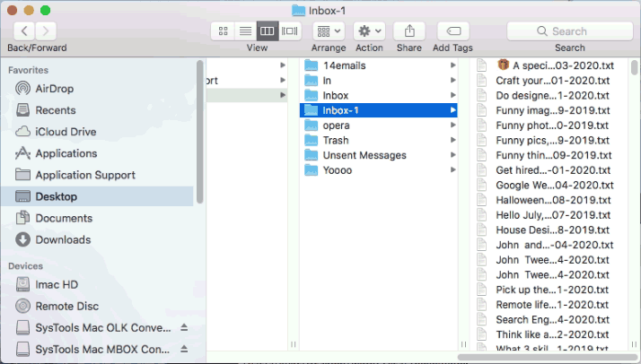Viewport: 641px width, 364px height.
Task: Switch to cover flow view
Action: point(290,31)
